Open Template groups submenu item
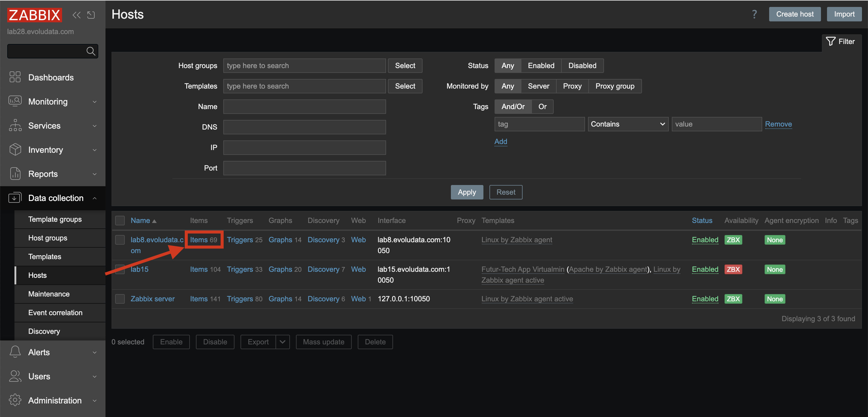868x417 pixels. tap(60, 219)
